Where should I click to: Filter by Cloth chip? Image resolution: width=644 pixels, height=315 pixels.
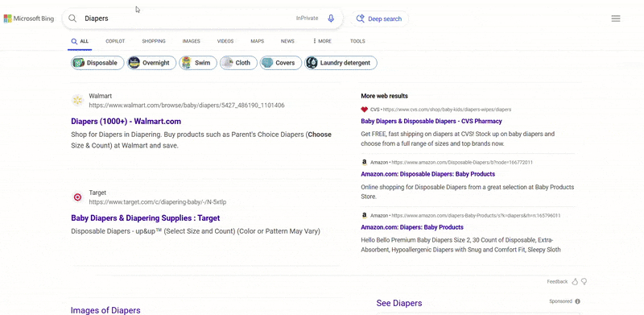238,63
